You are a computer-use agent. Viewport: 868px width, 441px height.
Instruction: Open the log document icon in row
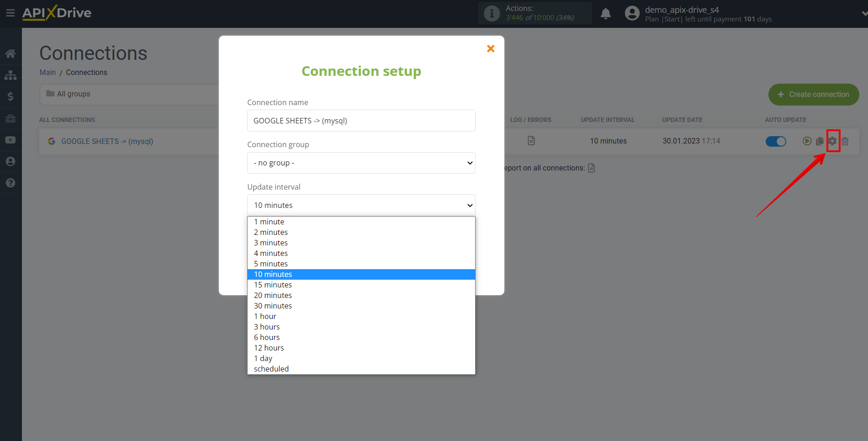coord(531,141)
